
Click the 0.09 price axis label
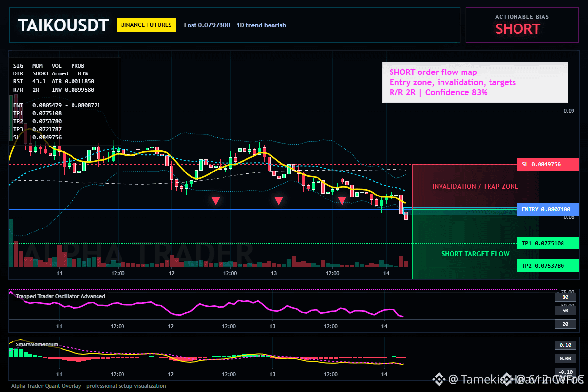click(x=568, y=111)
